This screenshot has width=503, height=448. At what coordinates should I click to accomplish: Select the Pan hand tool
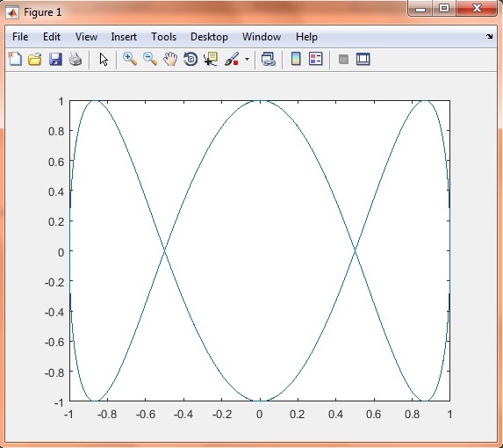[170, 60]
